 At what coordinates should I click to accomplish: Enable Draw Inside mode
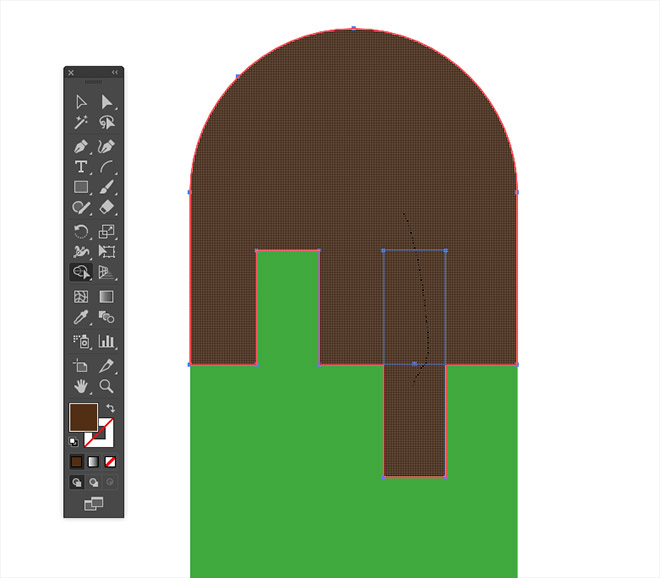[x=110, y=482]
